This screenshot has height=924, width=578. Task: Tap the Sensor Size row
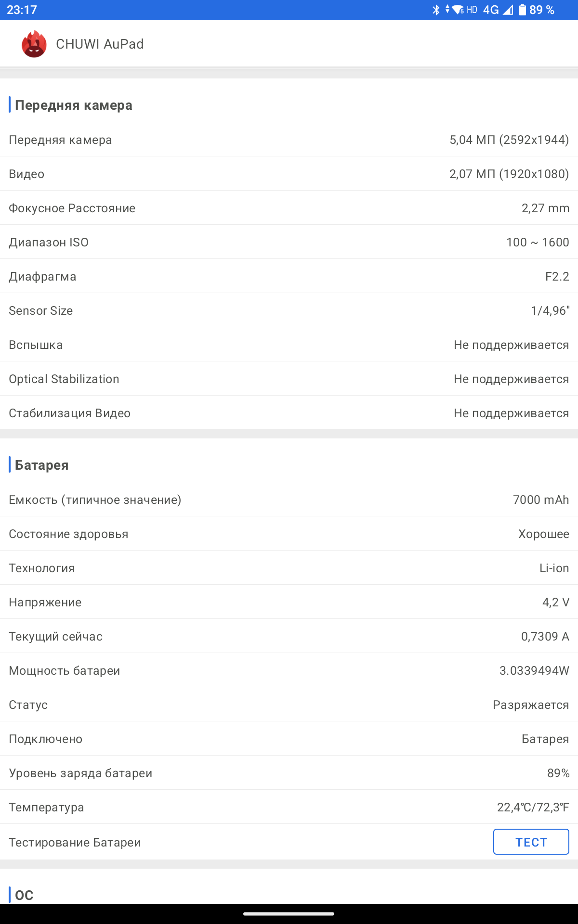click(289, 310)
